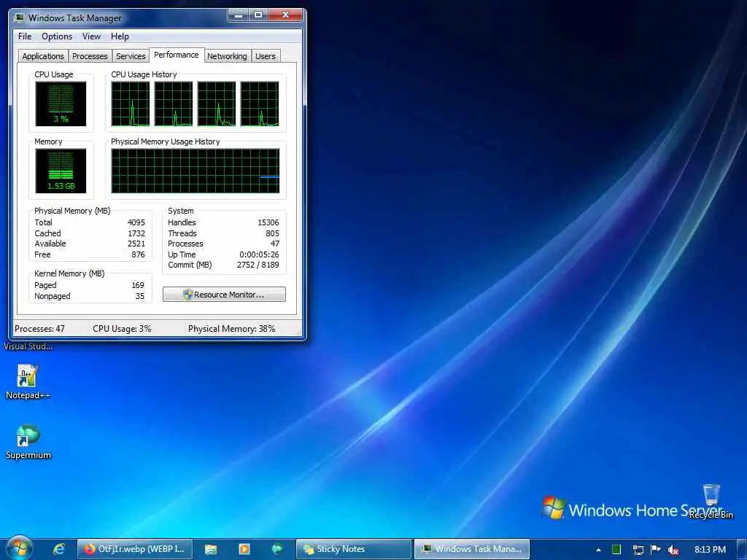Open the Supermium taskbar icon
The image size is (747, 560).
[x=276, y=549]
